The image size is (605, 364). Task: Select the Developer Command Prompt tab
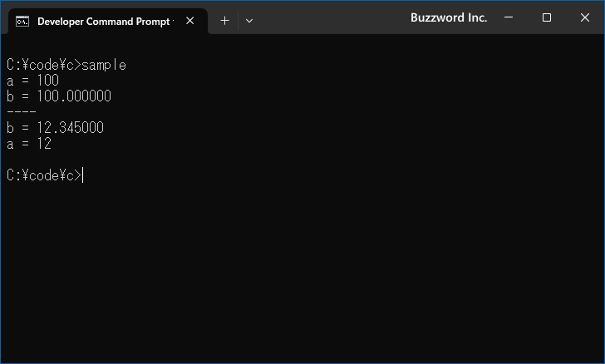pos(103,21)
